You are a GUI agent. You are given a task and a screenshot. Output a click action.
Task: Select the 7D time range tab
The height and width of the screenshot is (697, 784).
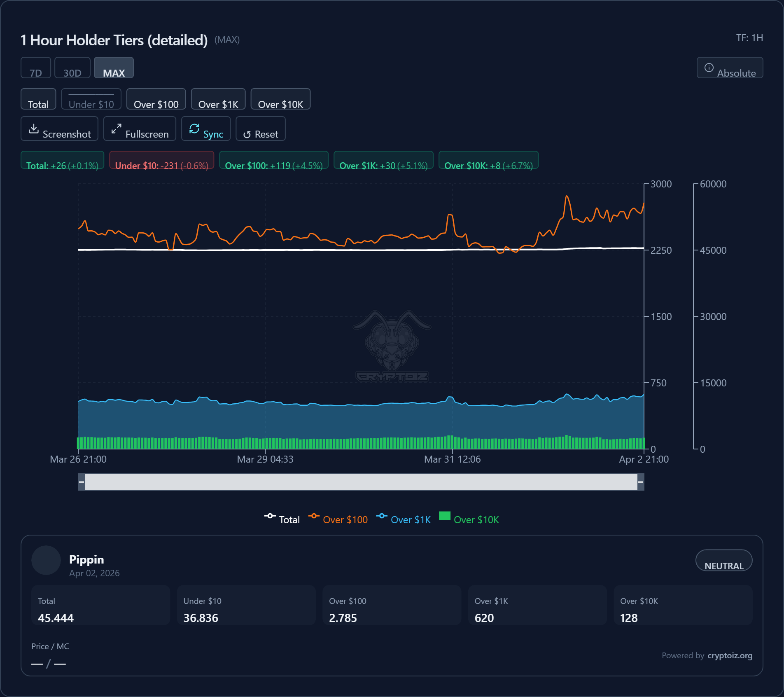point(36,68)
